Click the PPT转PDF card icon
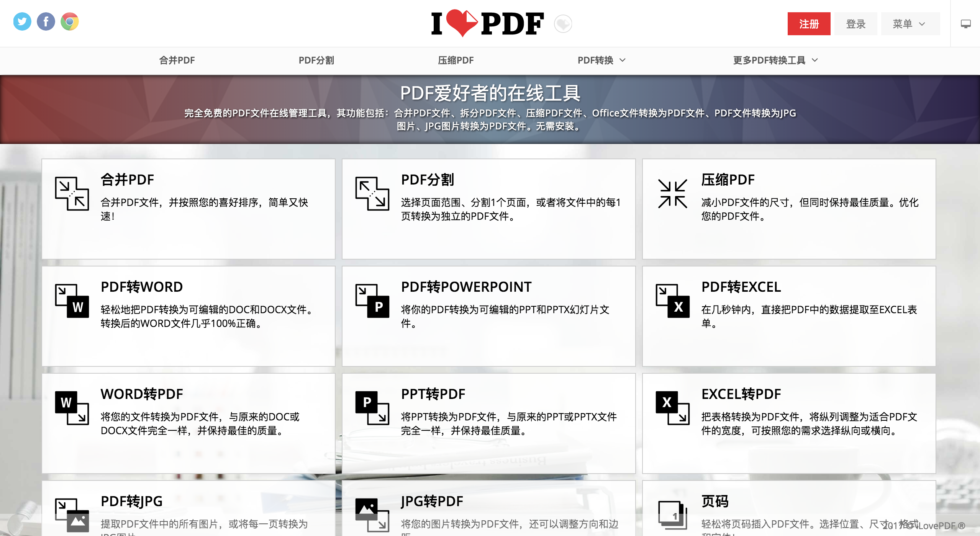980x536 pixels. 372,408
